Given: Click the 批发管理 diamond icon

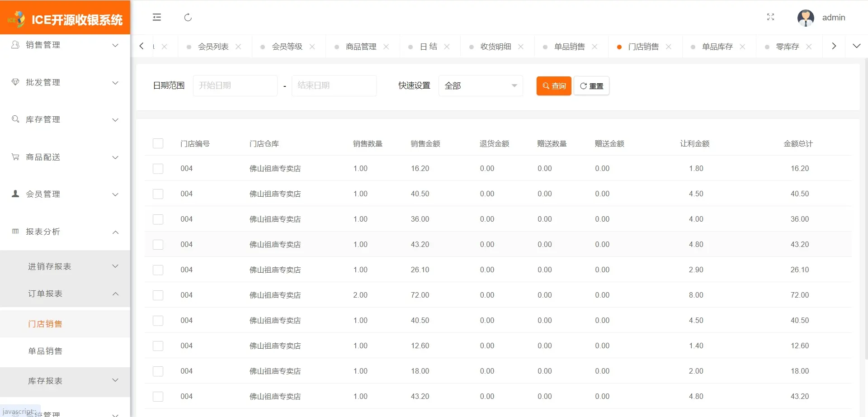Looking at the screenshot, I should 15,82.
